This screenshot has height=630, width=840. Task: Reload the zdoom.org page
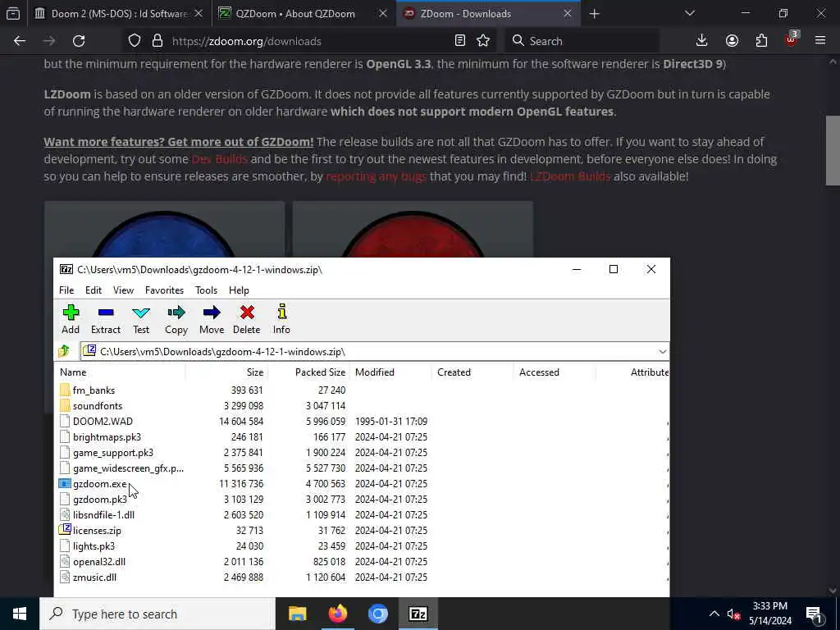(x=79, y=41)
